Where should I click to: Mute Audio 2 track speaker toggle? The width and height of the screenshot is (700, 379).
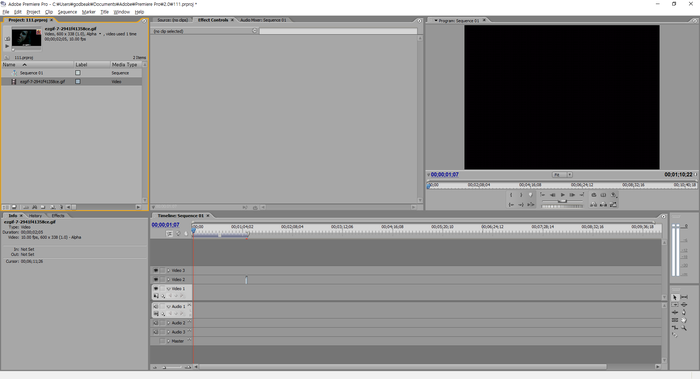tap(156, 323)
